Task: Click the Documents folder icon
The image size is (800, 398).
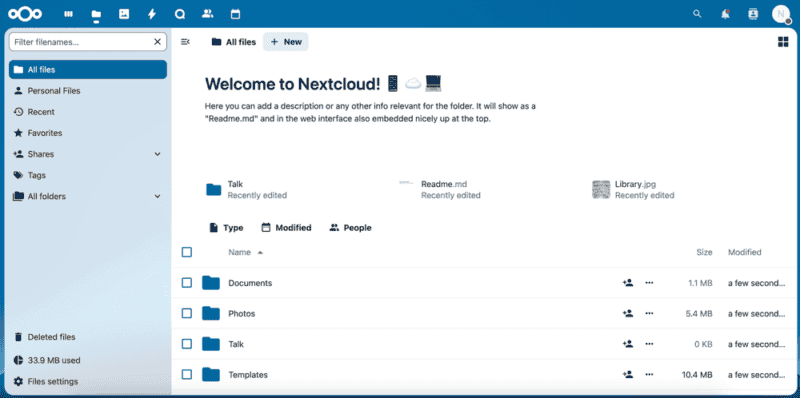Action: 211,283
